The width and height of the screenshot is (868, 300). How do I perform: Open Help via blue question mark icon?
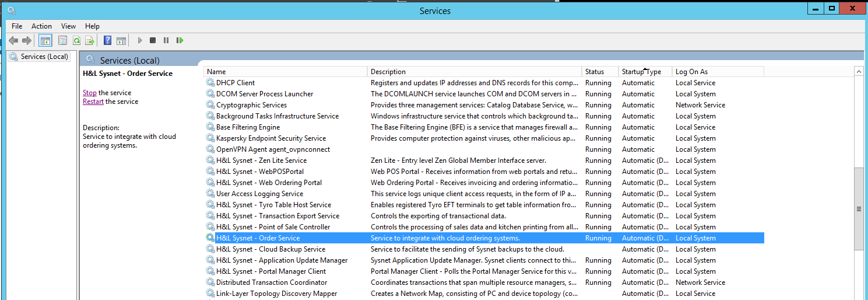tap(107, 40)
